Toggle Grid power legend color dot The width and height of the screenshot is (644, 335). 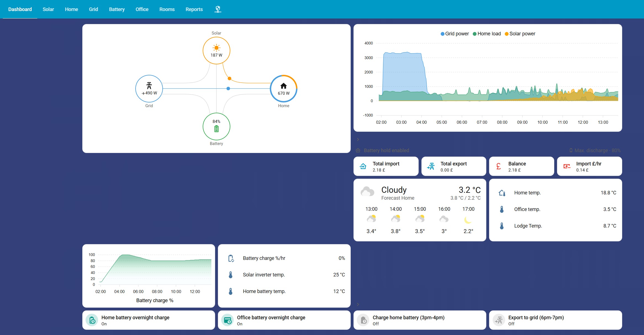tap(442, 34)
